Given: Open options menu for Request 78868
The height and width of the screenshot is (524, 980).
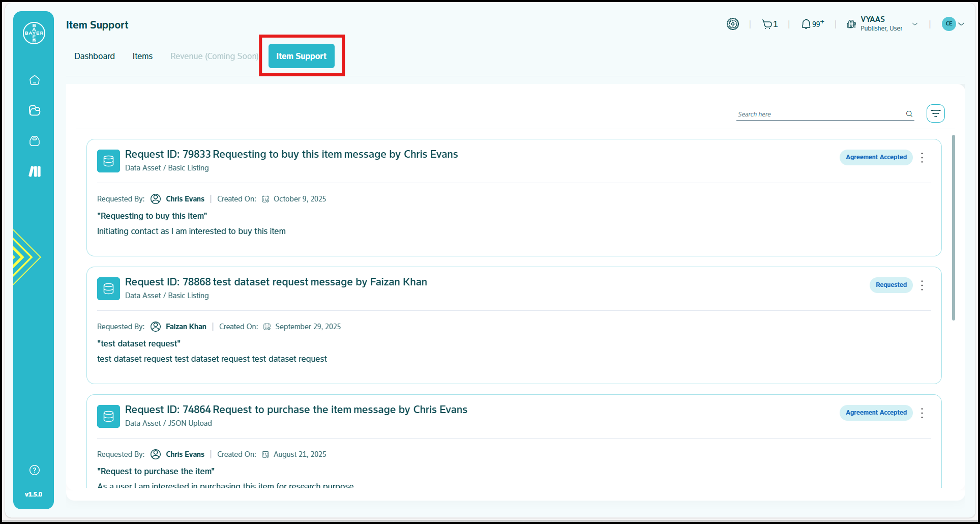Looking at the screenshot, I should [x=922, y=285].
